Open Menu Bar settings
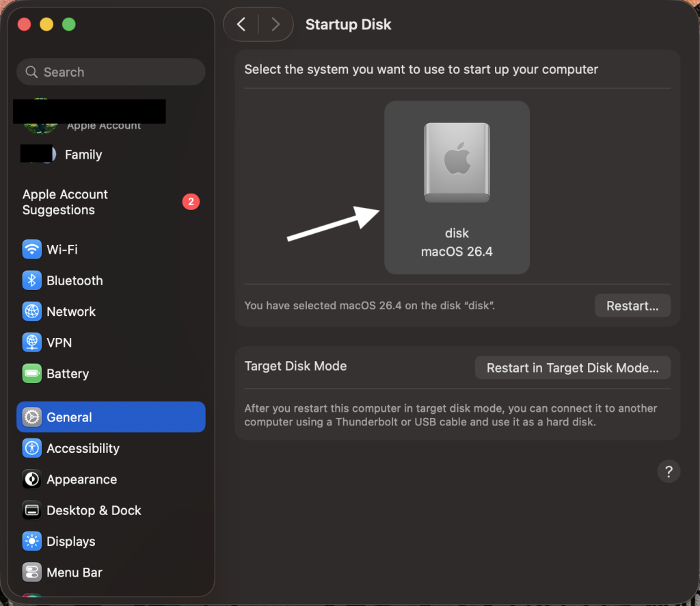 [31, 572]
